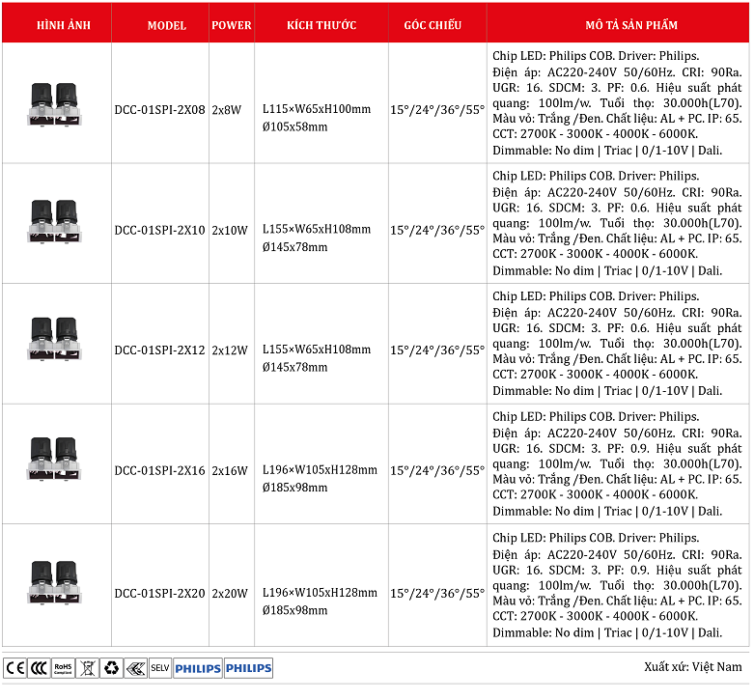Click L155×W65xH108mm in 2X10 row
754x700 pixels.
point(317,230)
